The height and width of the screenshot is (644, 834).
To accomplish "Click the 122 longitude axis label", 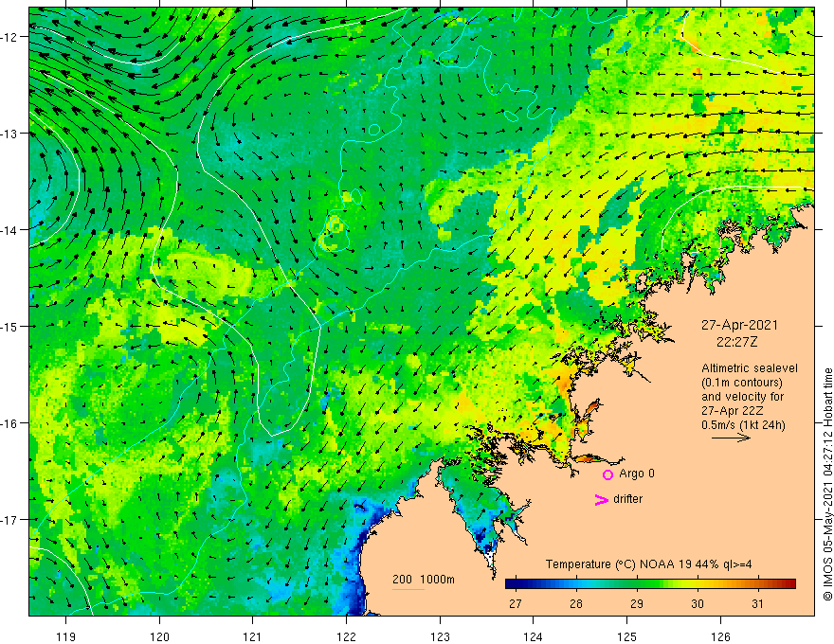I will tap(346, 636).
